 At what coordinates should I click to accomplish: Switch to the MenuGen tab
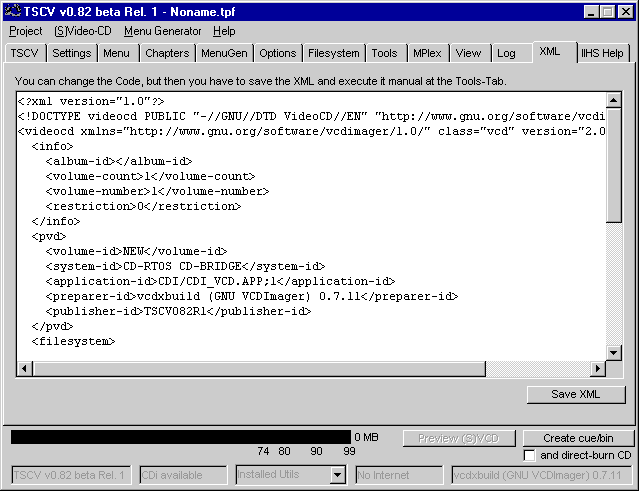coord(224,53)
